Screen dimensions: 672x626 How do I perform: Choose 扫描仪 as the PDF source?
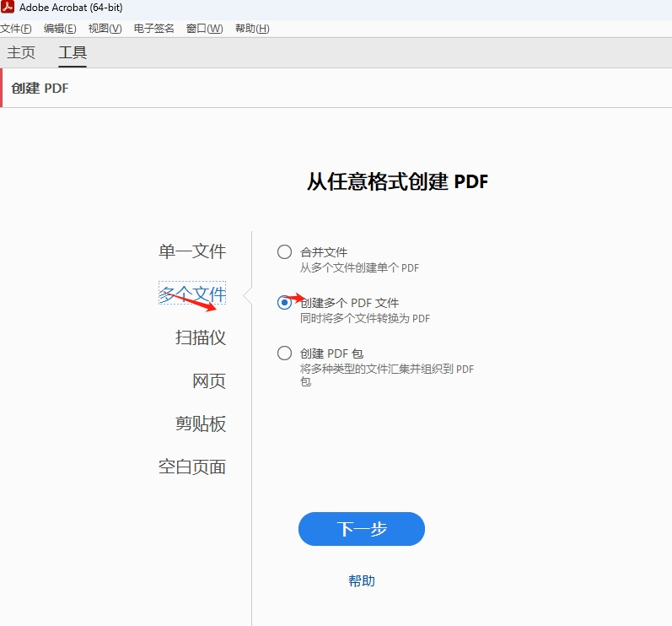pyautogui.click(x=201, y=337)
